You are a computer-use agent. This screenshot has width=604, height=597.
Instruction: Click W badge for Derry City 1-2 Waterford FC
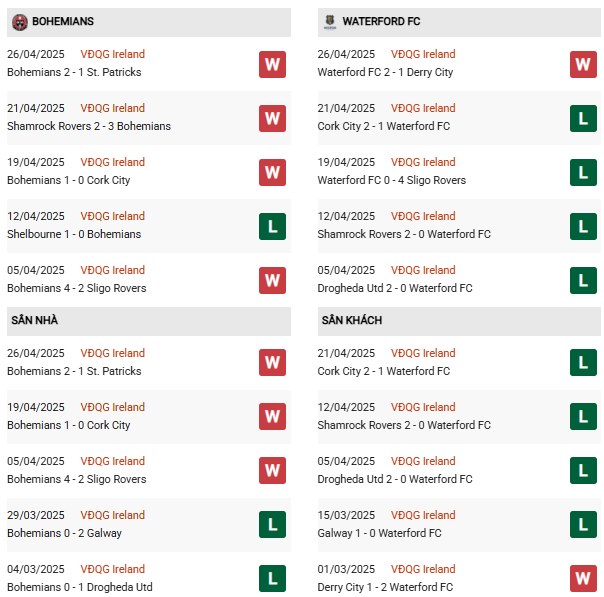click(583, 578)
